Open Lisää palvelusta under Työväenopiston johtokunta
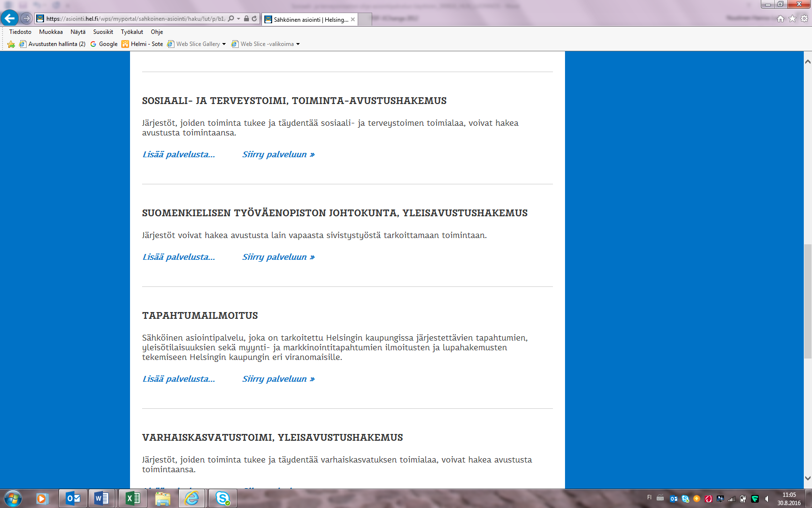The height and width of the screenshot is (508, 812). coord(178,257)
